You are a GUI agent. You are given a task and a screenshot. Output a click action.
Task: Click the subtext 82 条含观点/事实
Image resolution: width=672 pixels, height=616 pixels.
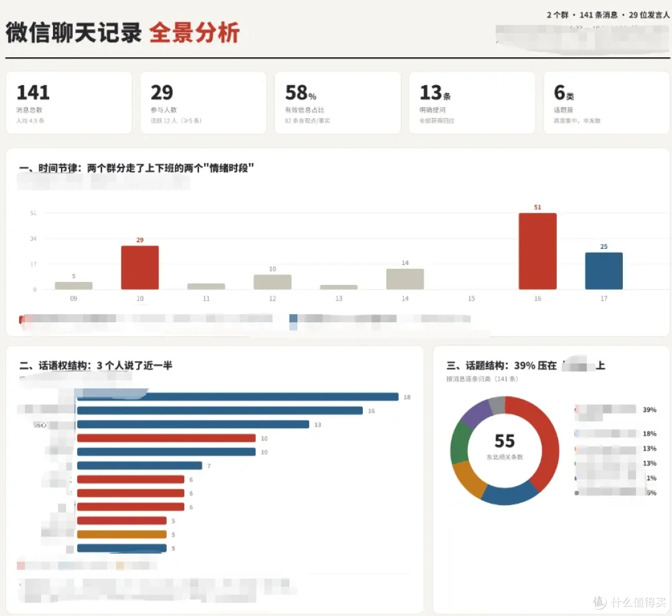click(307, 121)
